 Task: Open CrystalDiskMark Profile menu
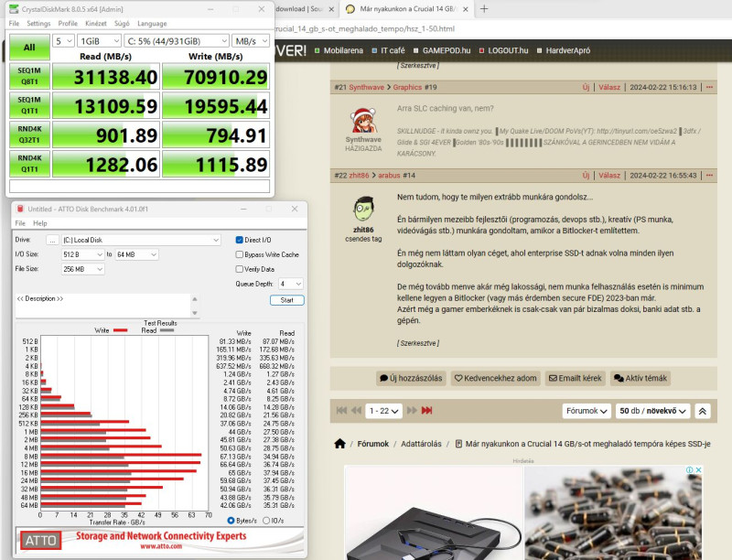coord(68,24)
